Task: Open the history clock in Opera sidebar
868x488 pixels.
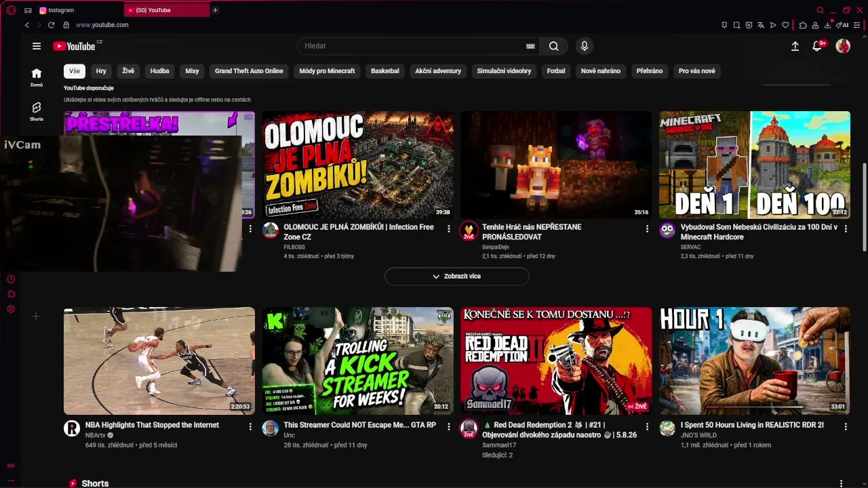Action: (x=11, y=279)
